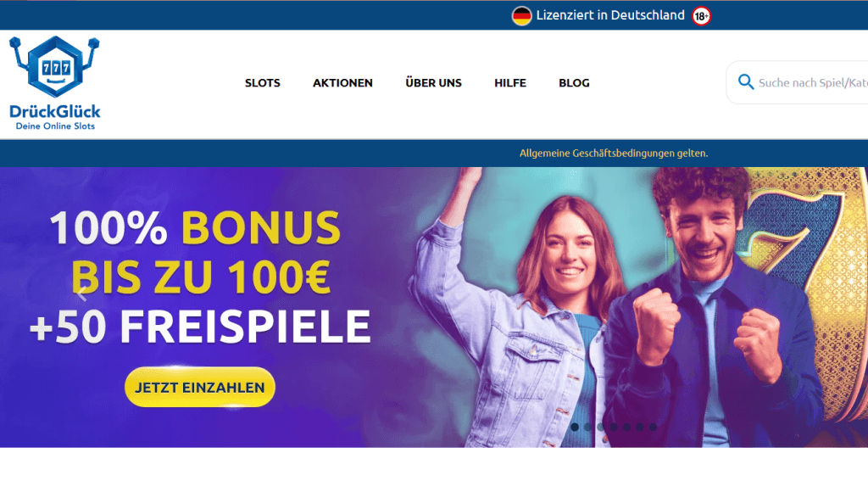Viewport: 868px width, 492px height.
Task: Switch to second carousel slide dot
Action: tap(588, 428)
